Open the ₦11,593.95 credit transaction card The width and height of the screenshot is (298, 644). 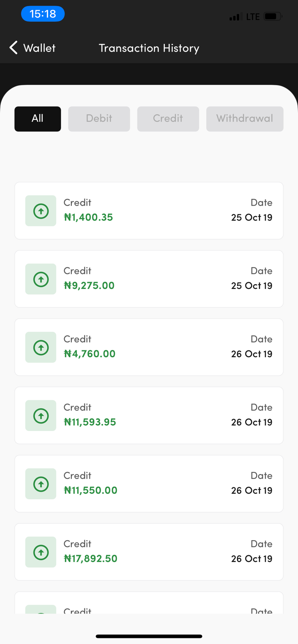(x=149, y=416)
